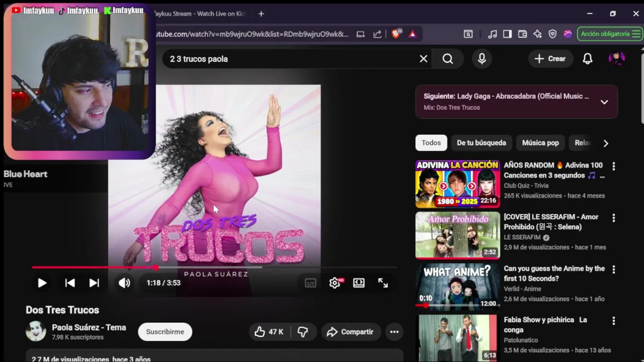Image resolution: width=644 pixels, height=362 pixels.
Task: Open the 'Paola Suárez - Tema' channel name
Action: 89,327
